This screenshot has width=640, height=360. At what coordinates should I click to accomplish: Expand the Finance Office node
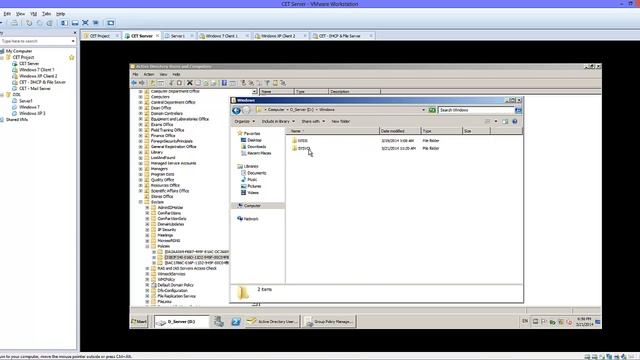pos(140,136)
